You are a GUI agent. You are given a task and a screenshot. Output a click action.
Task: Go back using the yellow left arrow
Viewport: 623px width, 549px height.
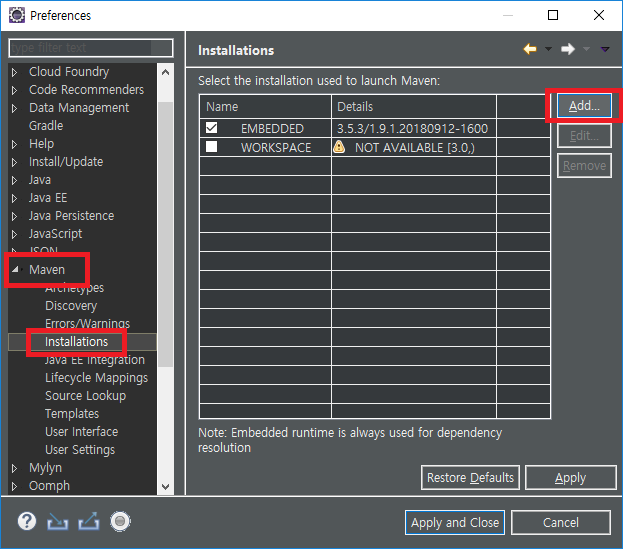[530, 49]
